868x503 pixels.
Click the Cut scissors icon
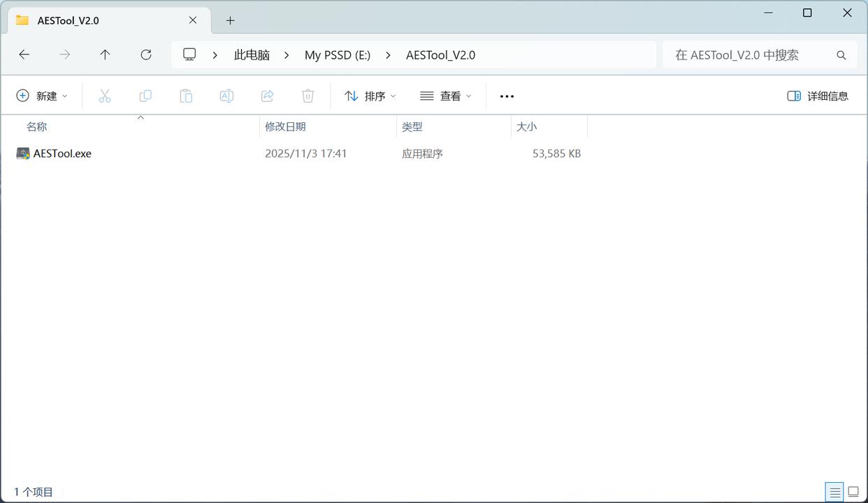pos(105,96)
